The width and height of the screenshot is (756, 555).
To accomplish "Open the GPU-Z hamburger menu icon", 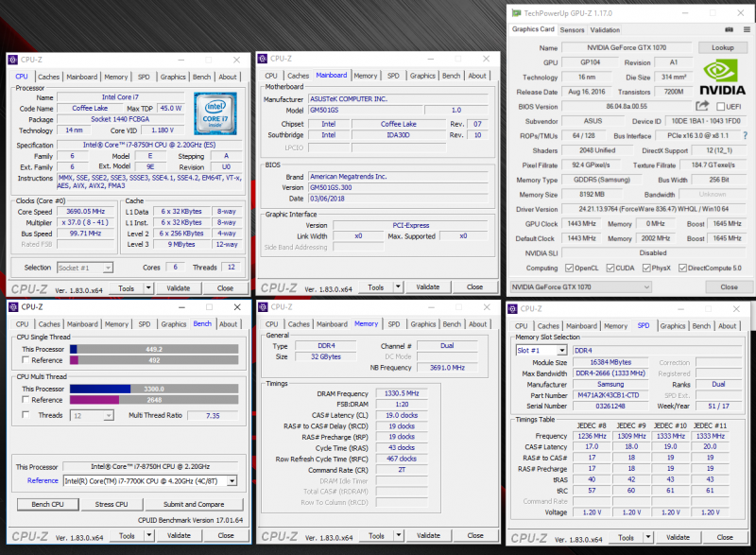I will [x=747, y=30].
